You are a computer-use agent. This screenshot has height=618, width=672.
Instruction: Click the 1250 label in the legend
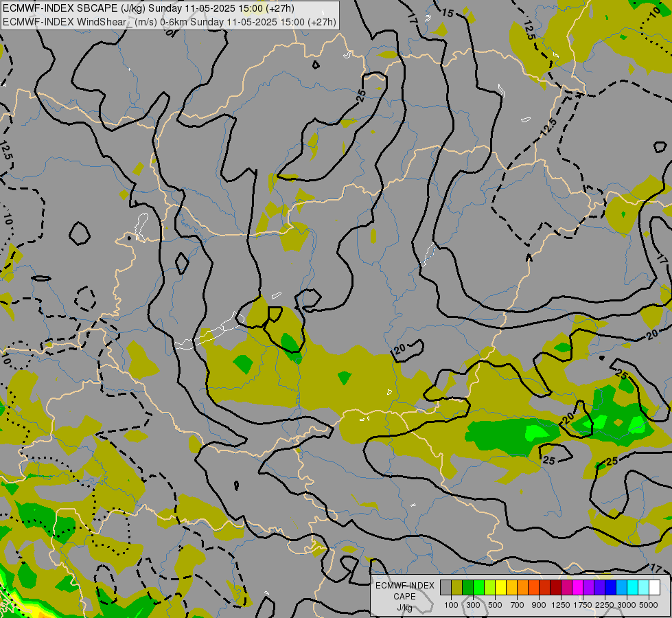point(561,605)
